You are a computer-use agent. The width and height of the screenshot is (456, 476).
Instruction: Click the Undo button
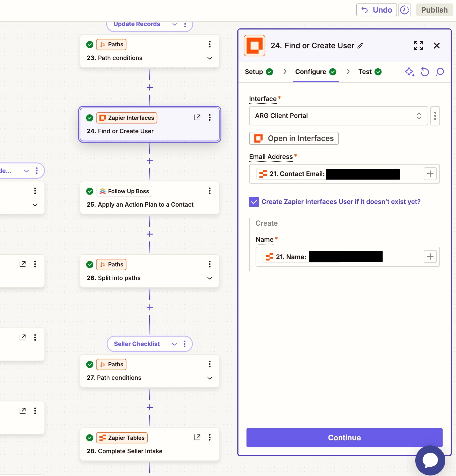pos(376,10)
